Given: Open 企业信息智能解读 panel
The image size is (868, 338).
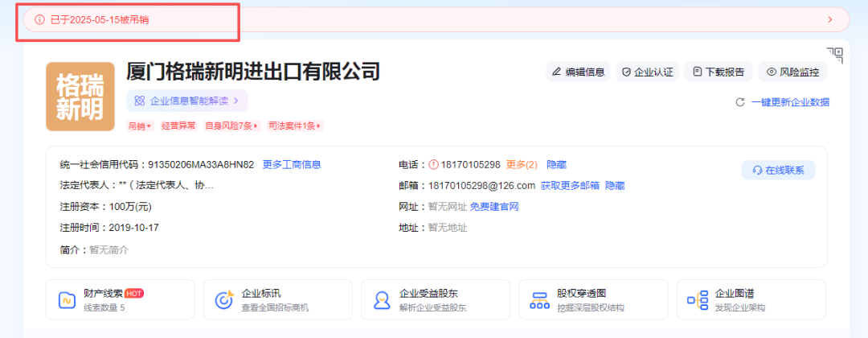Looking at the screenshot, I should [186, 101].
